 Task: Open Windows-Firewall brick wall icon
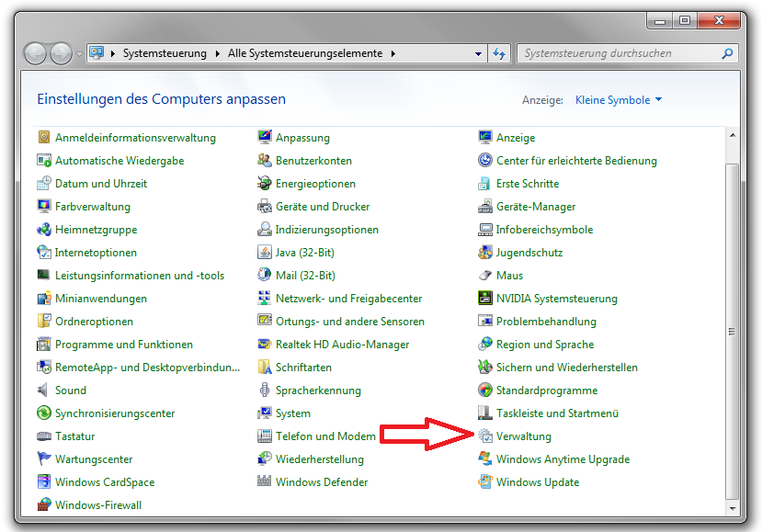pyautogui.click(x=44, y=504)
